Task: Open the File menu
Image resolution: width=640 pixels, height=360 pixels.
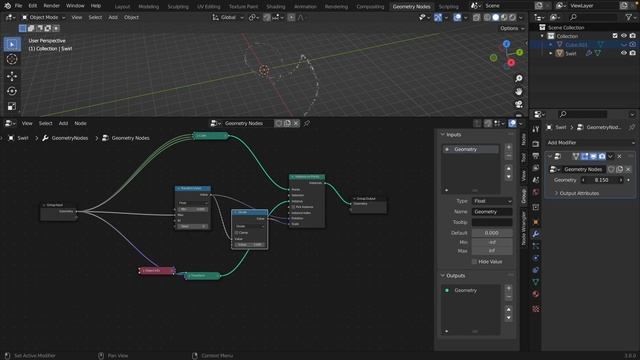Action: coord(18,6)
